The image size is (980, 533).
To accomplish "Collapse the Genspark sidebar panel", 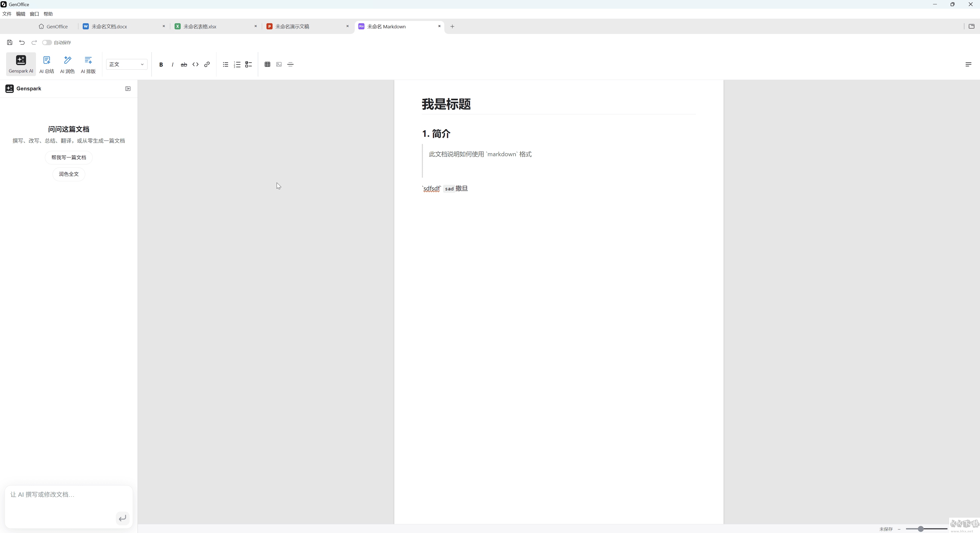I will tap(128, 89).
